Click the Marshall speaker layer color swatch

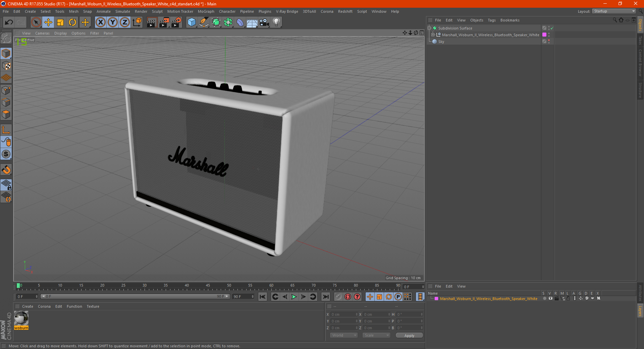[544, 35]
